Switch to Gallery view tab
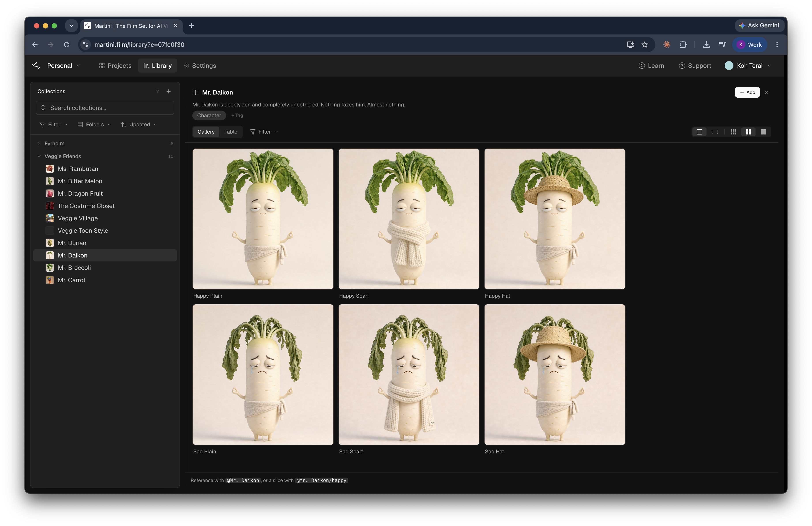Image resolution: width=812 pixels, height=526 pixels. [x=206, y=132]
